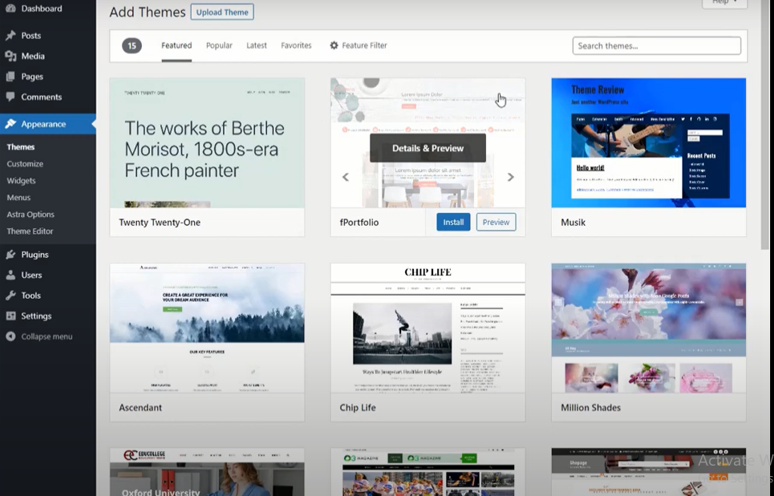Viewport: 774px width, 496px height.
Task: Click Collapse menu label
Action: pos(46,337)
